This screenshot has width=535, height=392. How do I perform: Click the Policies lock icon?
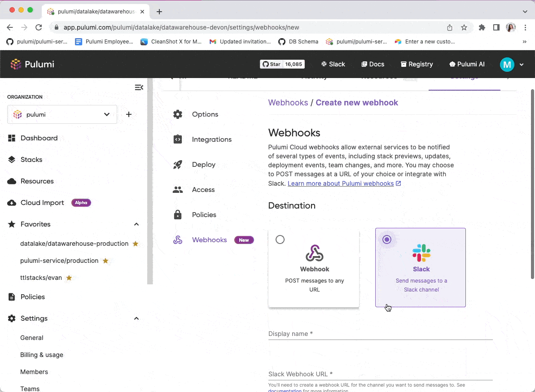point(178,215)
